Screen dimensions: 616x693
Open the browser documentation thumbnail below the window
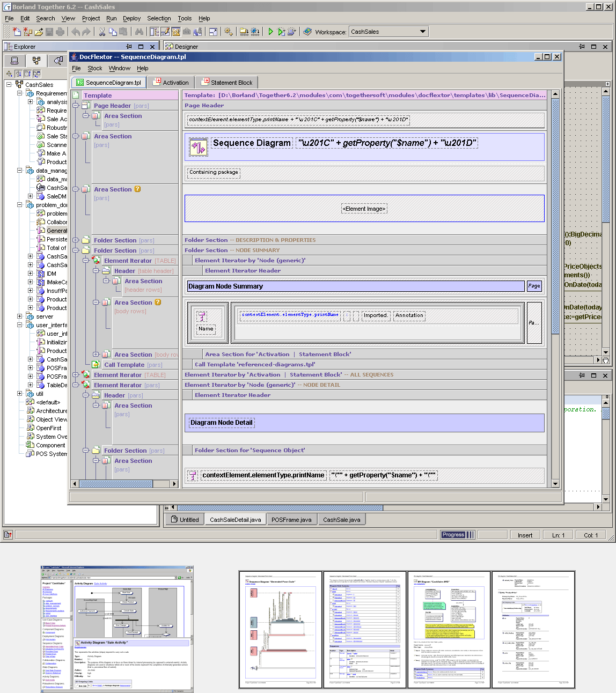117,628
